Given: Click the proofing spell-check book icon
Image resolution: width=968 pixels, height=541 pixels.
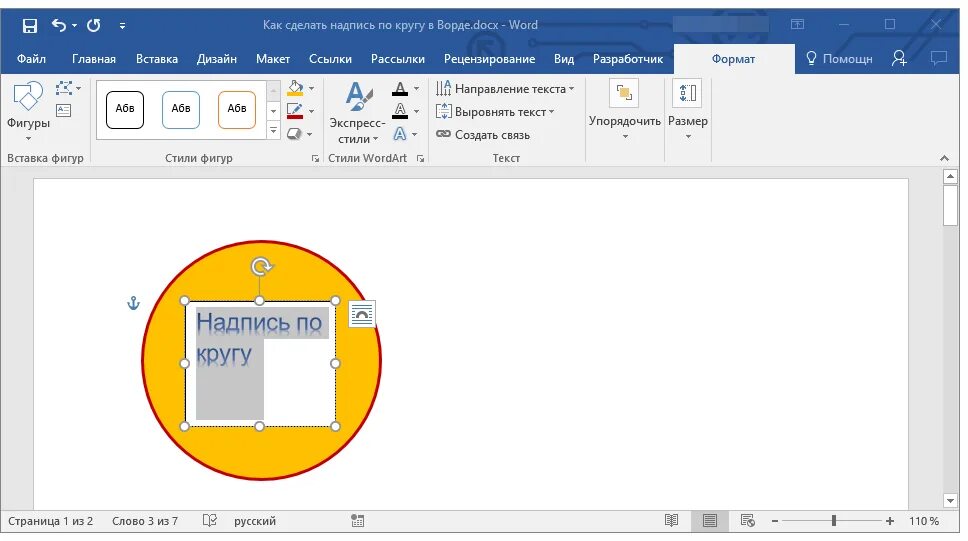Looking at the screenshot, I should pyautogui.click(x=210, y=521).
